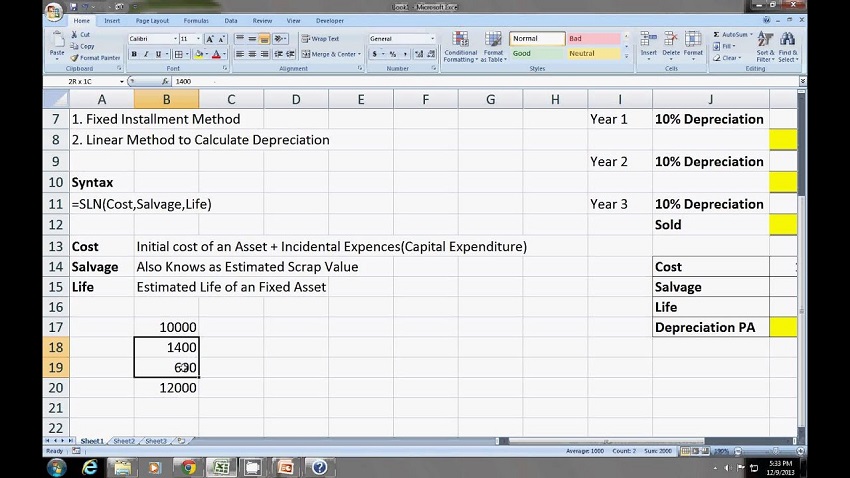850x478 pixels.
Task: Expand the Name Box dropdown arrow
Action: coord(122,81)
